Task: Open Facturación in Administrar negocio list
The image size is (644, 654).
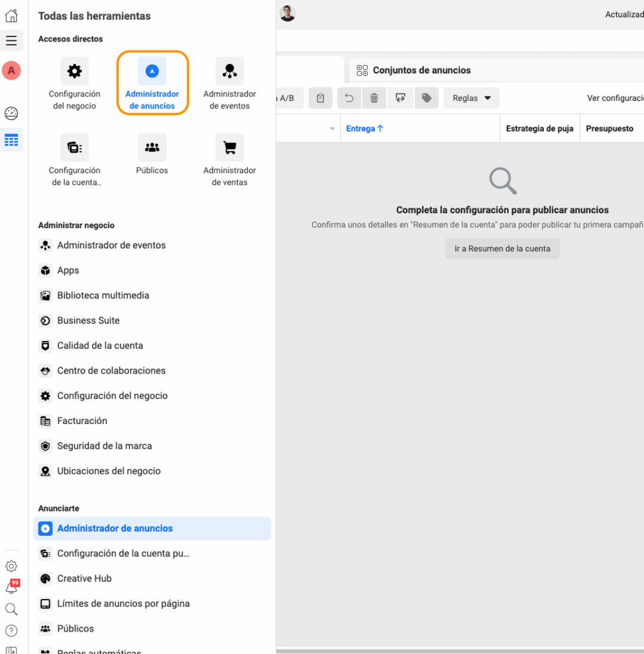Action: pyautogui.click(x=82, y=421)
